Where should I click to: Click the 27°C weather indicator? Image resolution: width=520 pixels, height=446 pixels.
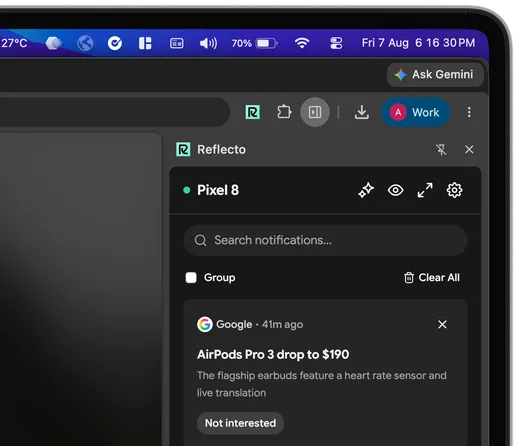[x=14, y=43]
